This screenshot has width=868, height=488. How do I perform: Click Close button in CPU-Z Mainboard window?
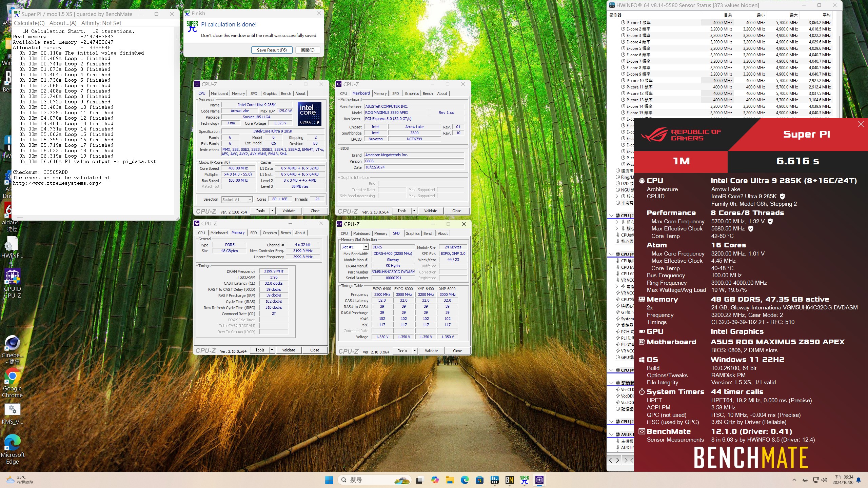[x=457, y=211]
